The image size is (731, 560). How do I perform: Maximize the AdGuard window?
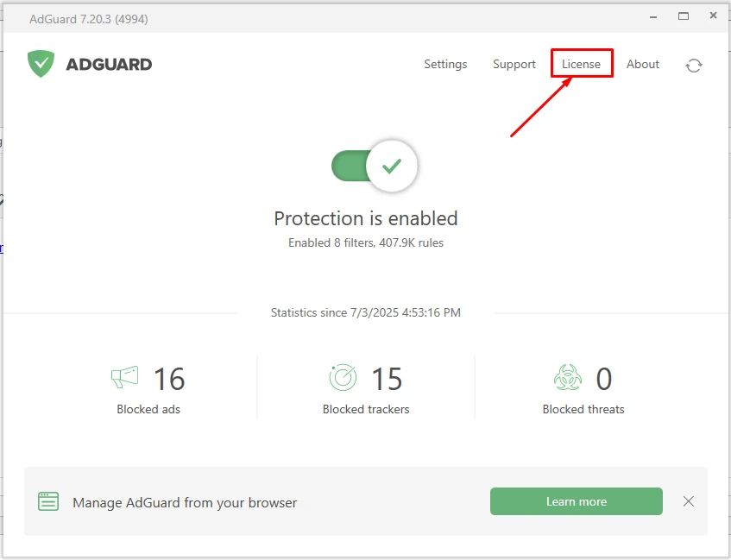[x=684, y=16]
